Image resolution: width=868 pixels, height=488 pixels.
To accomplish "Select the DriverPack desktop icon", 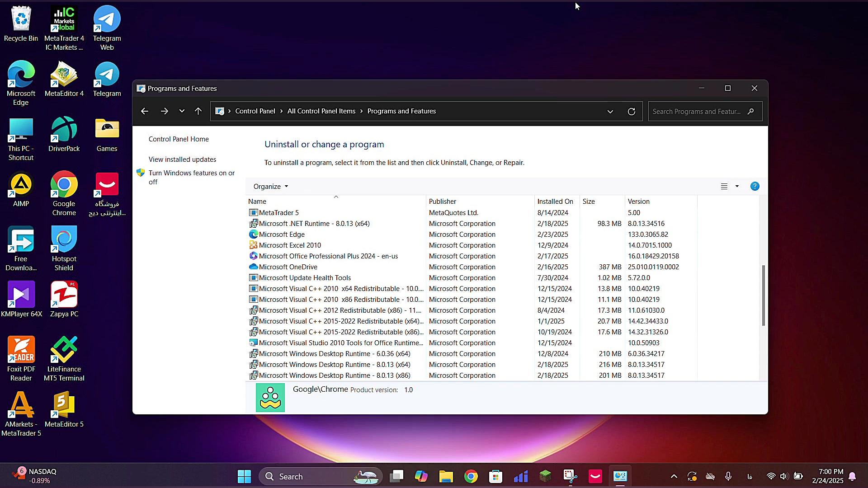I will pos(64,134).
